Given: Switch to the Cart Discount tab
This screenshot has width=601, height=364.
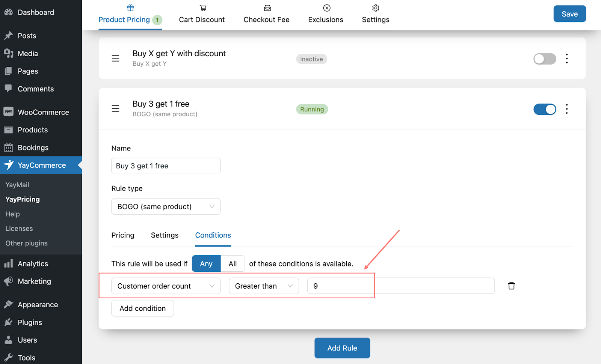Looking at the screenshot, I should [202, 15].
